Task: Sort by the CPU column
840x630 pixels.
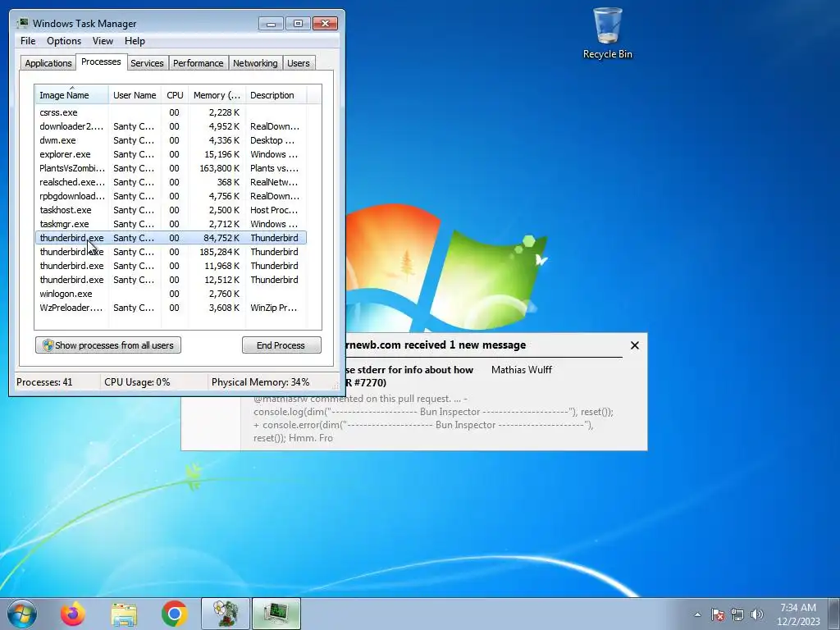Action: pos(175,95)
